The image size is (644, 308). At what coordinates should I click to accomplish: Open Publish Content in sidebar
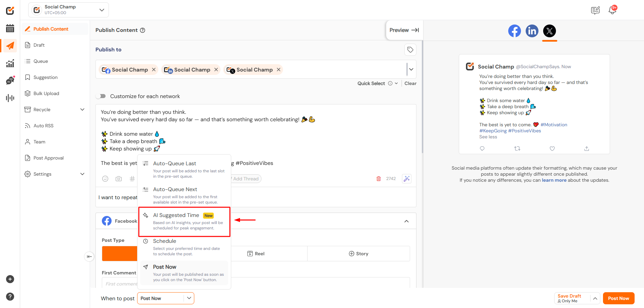[55, 29]
